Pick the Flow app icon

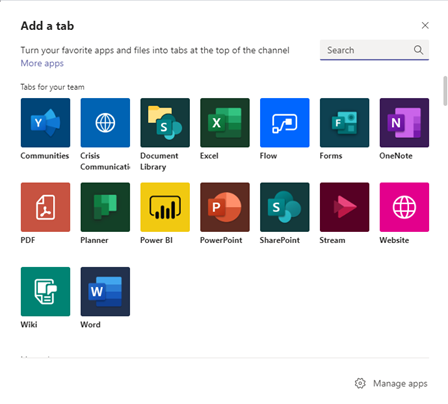click(285, 123)
